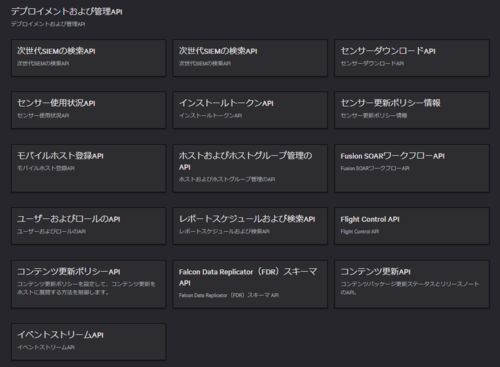Open センサー更新ポリシー情報 card
This screenshot has height=367, width=500.
(x=412, y=110)
